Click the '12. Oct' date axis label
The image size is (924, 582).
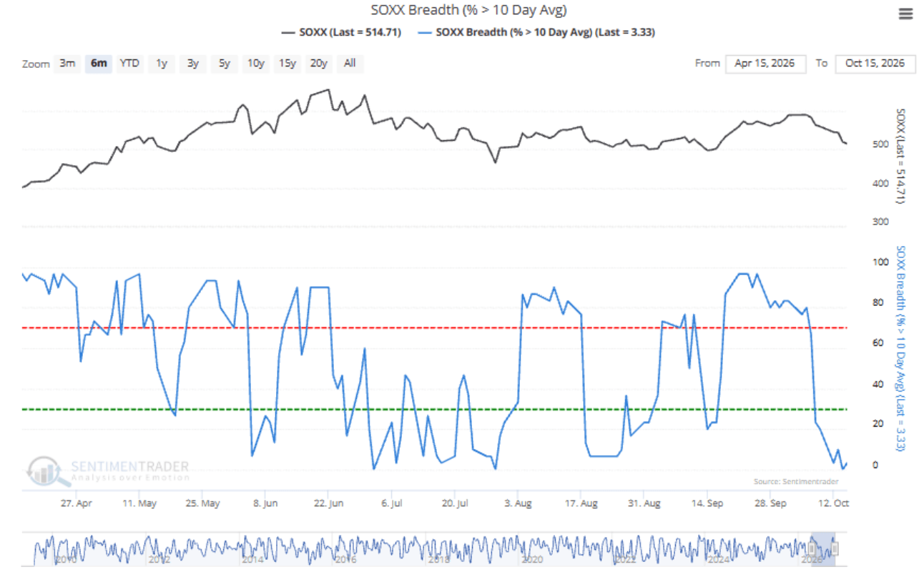[x=833, y=503]
